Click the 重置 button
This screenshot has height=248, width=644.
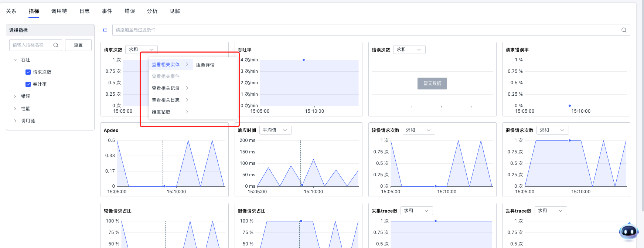click(78, 45)
